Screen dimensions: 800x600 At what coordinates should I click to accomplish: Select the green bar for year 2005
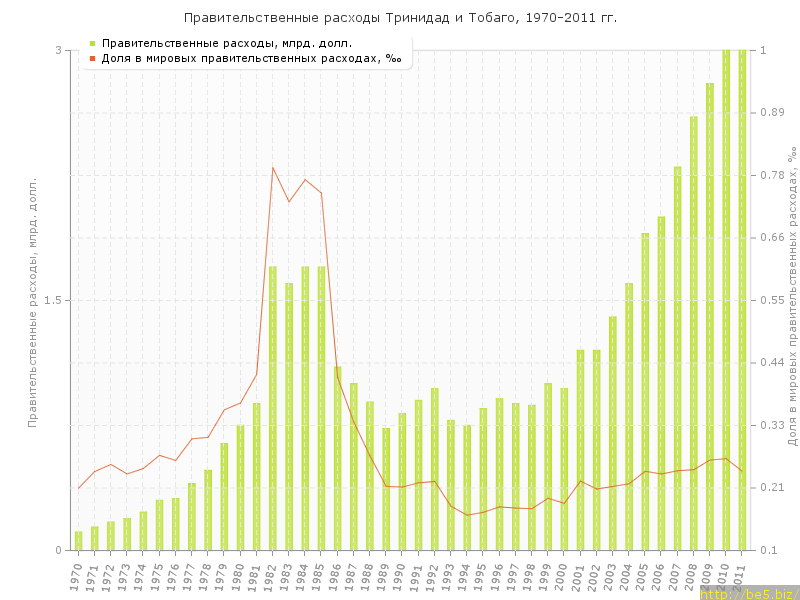tap(645, 391)
